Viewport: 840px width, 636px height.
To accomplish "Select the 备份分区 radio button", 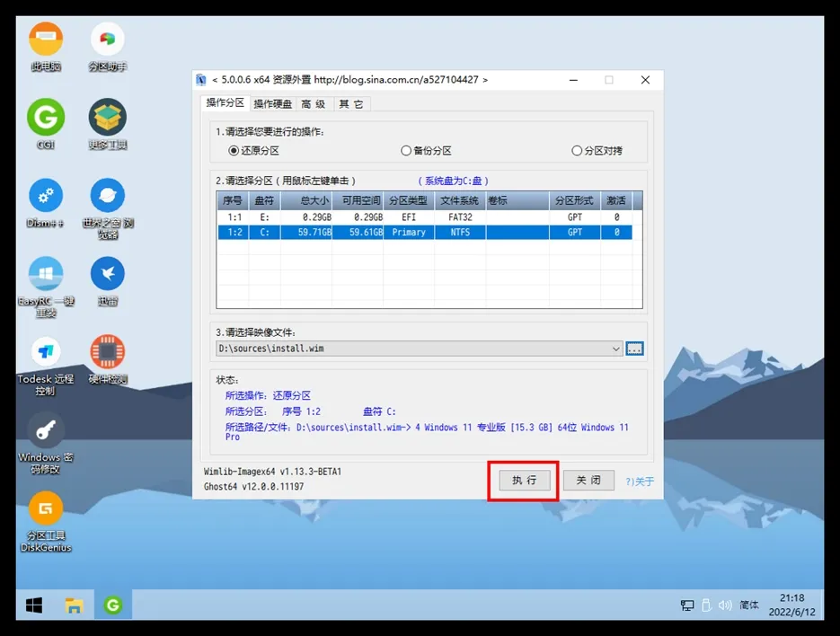I will click(x=406, y=151).
